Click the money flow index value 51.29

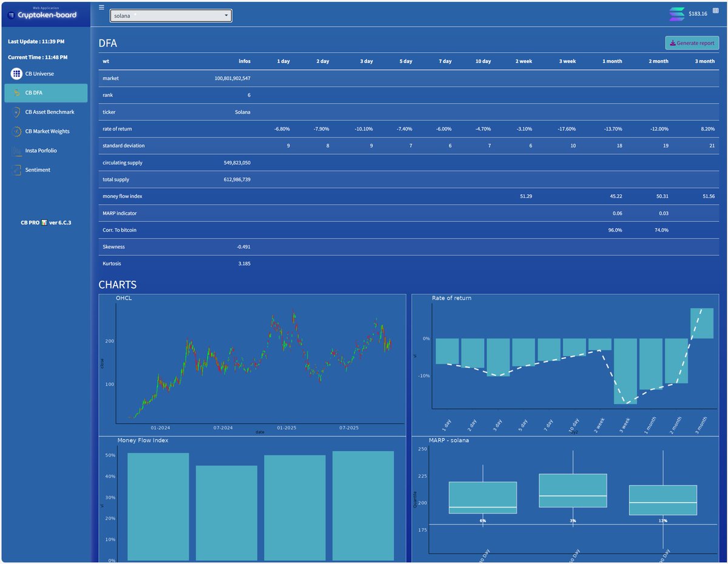pyautogui.click(x=526, y=196)
